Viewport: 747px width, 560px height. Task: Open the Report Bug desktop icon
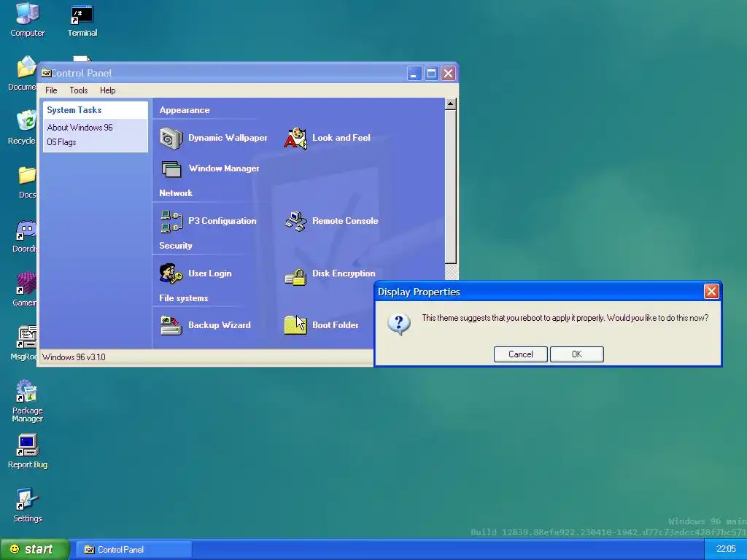pyautogui.click(x=27, y=446)
